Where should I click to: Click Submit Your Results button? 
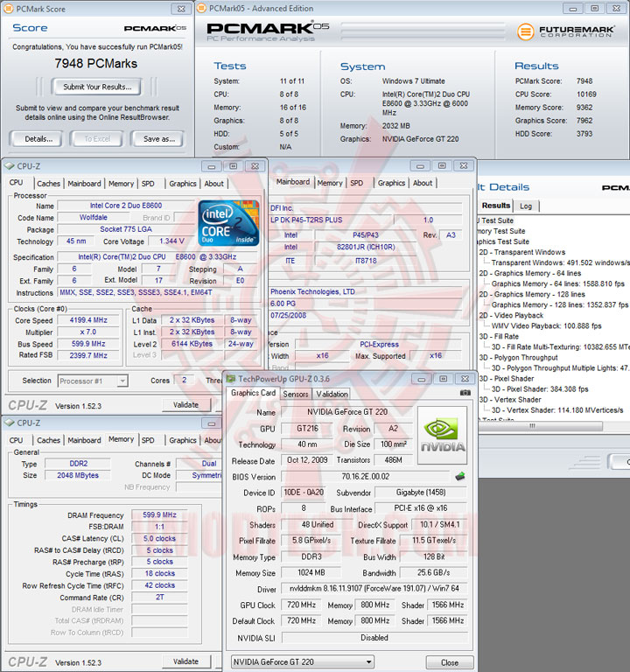pyautogui.click(x=97, y=87)
